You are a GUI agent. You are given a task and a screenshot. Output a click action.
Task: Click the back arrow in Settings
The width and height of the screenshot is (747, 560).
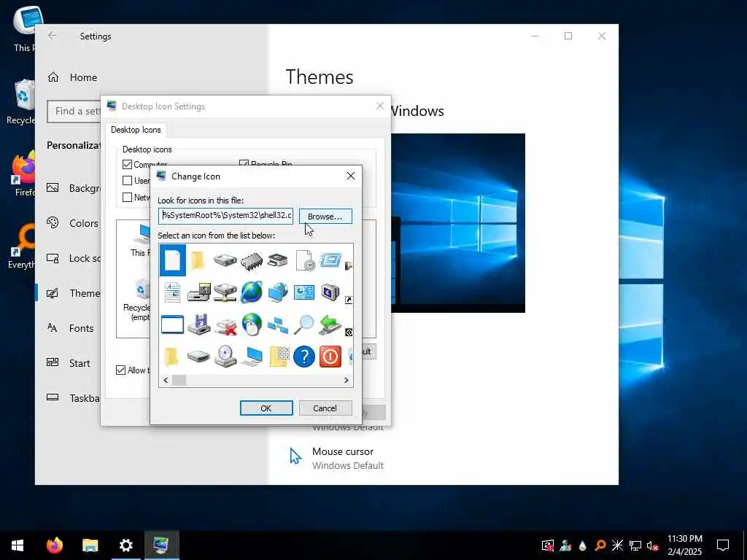click(x=52, y=36)
